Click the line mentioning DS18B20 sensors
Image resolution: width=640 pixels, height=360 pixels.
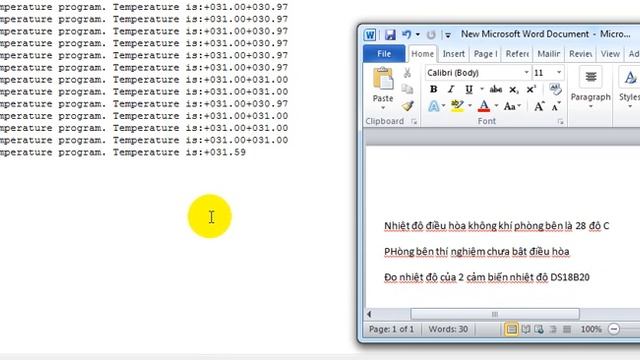click(x=487, y=277)
